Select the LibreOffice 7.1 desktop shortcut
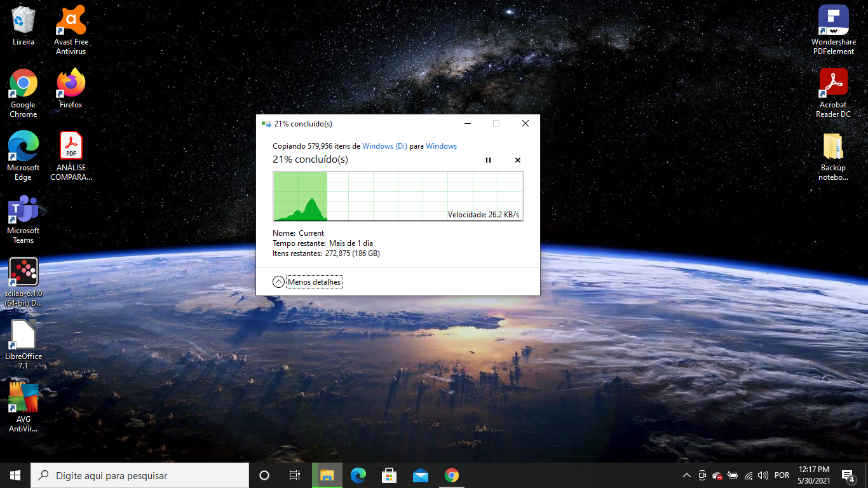The width and height of the screenshot is (868, 488). [24, 344]
